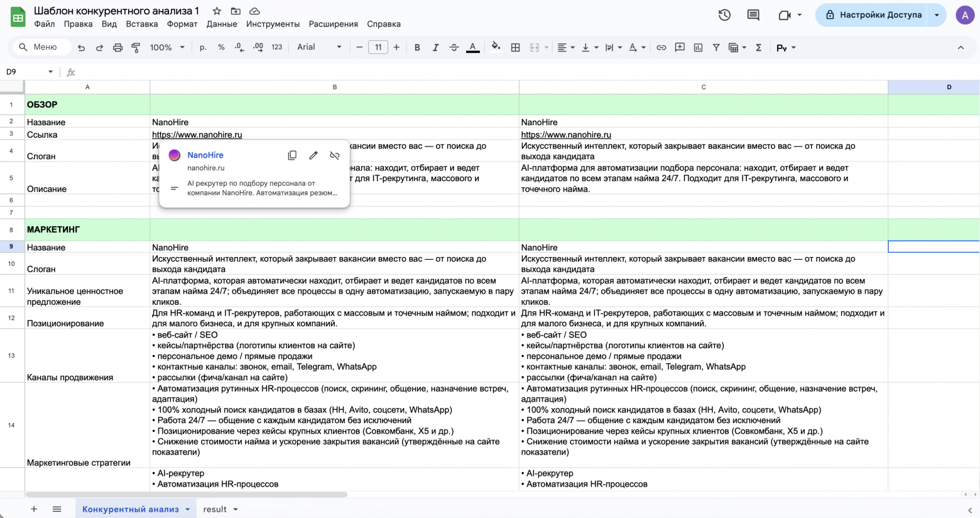Viewport: 980px width, 518px height.
Task: Select the Paint format tool
Action: coord(136,47)
